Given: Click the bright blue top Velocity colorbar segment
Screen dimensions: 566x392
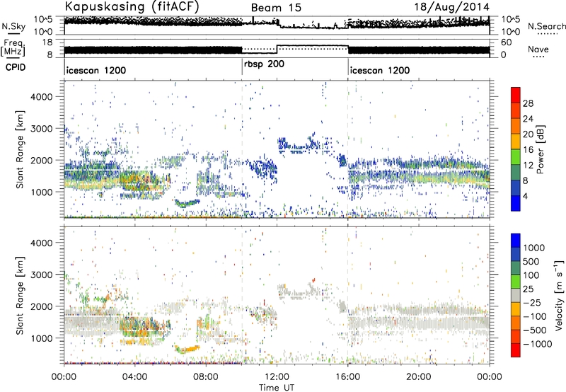Looking at the screenshot, I should tap(516, 240).
